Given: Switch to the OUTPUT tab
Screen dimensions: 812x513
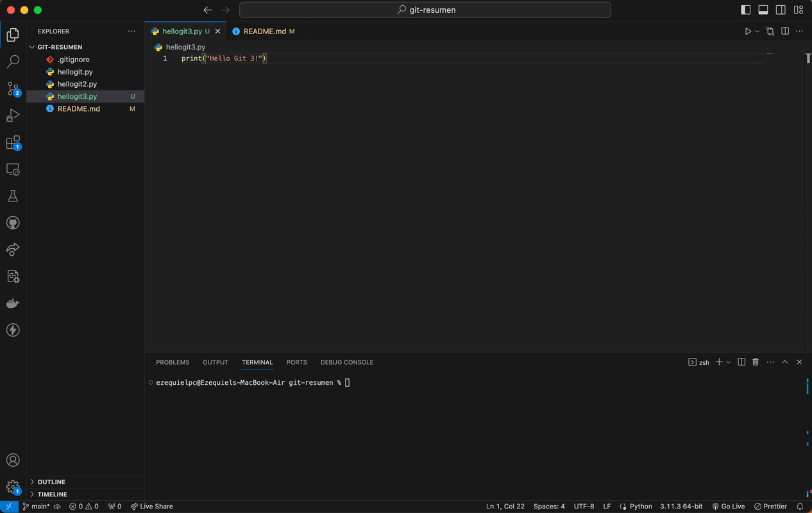Looking at the screenshot, I should (216, 362).
